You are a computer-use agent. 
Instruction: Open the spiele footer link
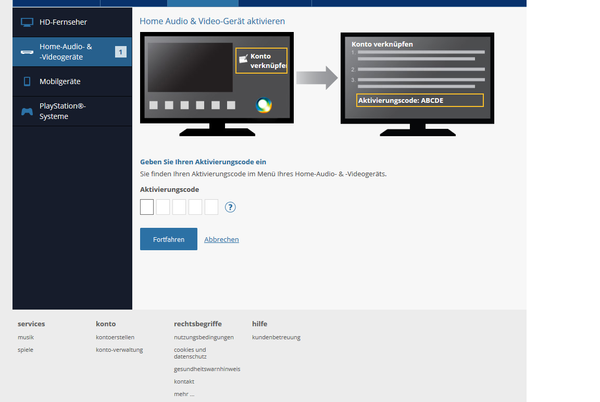(26, 350)
